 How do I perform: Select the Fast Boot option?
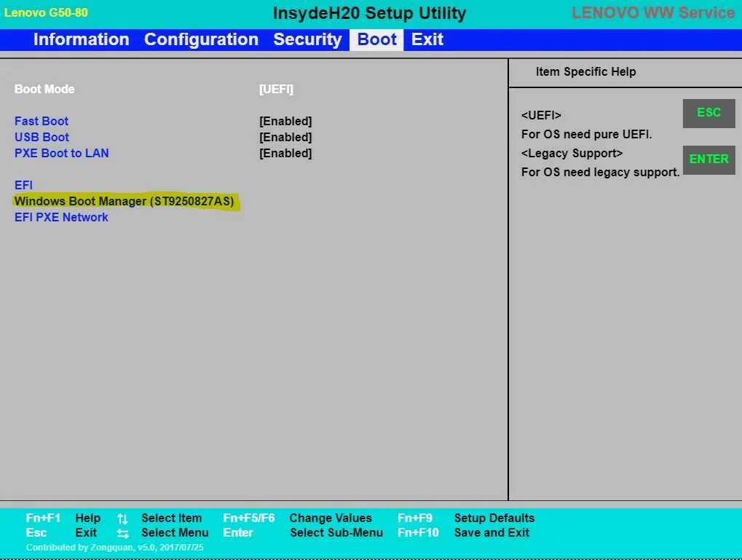[42, 121]
